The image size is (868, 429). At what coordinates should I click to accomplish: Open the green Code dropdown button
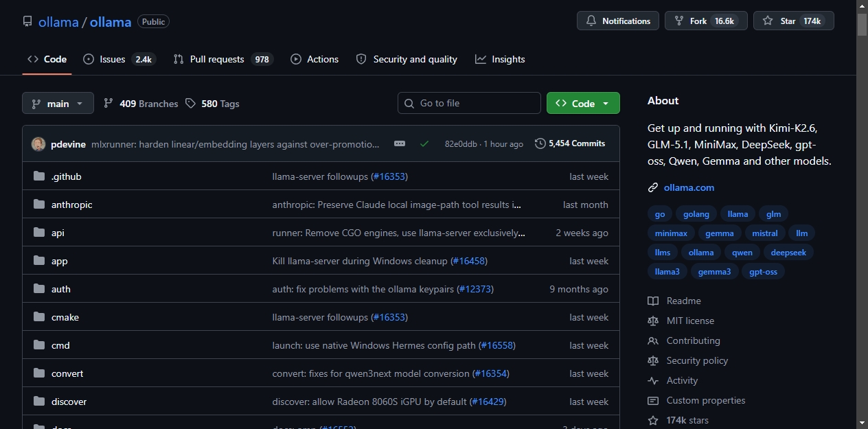(583, 103)
